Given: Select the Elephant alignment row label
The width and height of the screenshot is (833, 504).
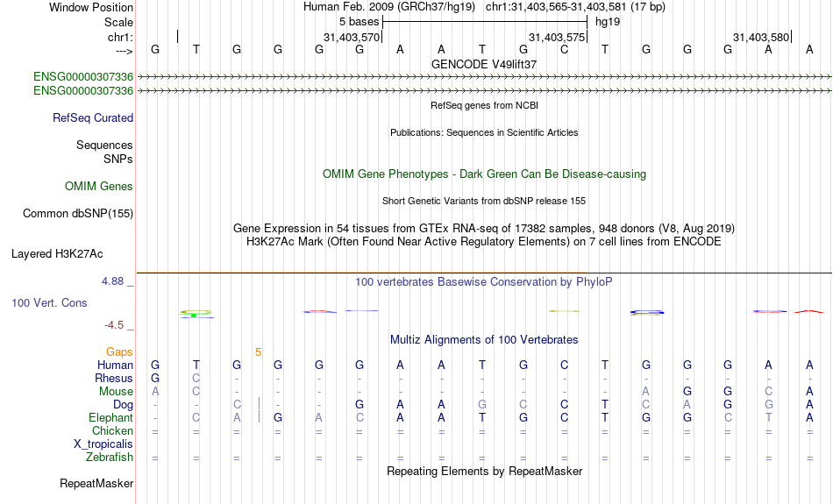Looking at the screenshot, I should point(110,417).
